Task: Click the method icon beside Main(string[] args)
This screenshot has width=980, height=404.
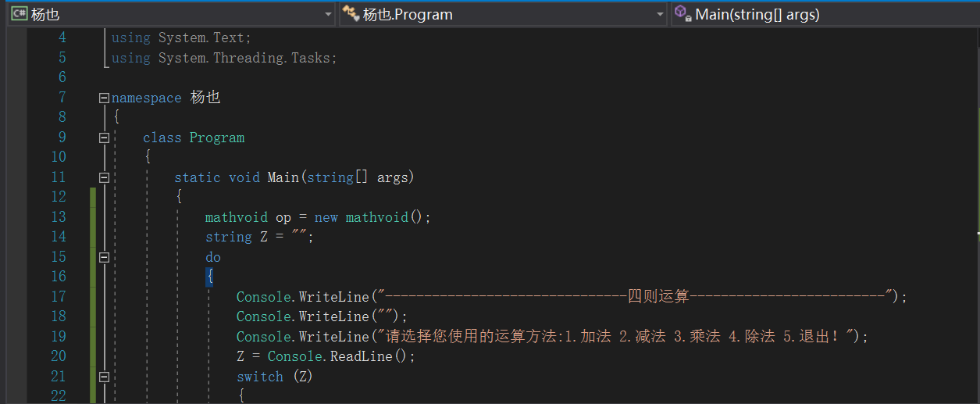Action: [682, 13]
